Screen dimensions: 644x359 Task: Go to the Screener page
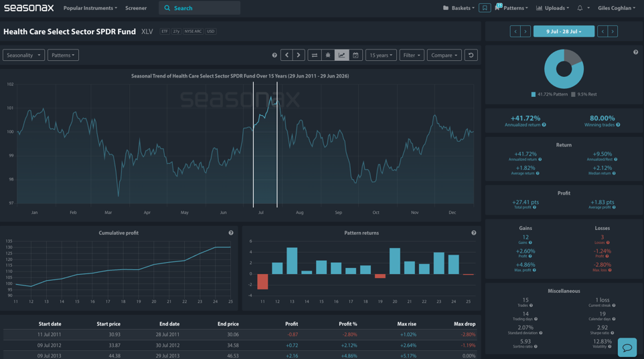click(x=136, y=8)
